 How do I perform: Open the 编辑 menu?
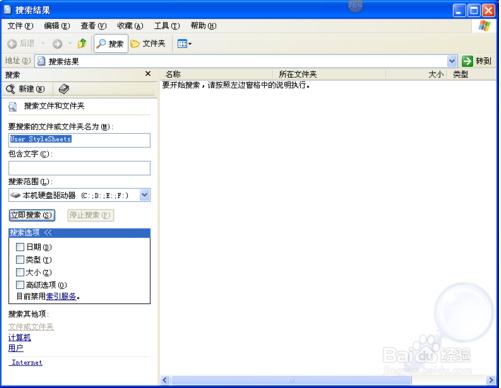pos(57,26)
